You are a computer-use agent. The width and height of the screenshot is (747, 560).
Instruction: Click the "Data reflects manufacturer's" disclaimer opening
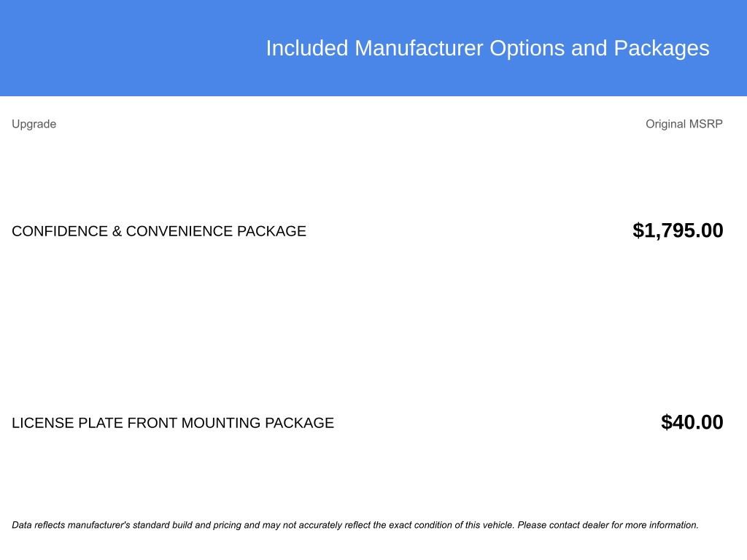point(71,525)
